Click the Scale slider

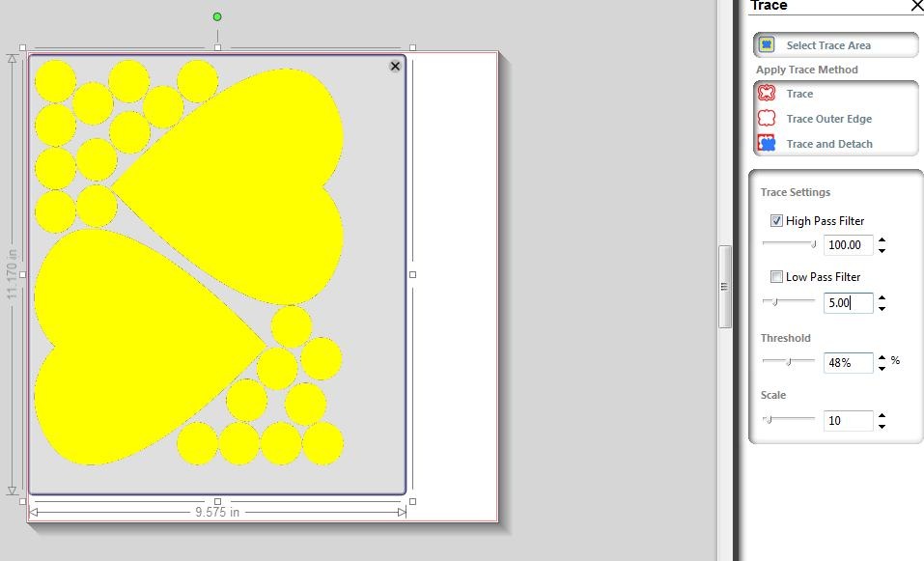tap(789, 419)
